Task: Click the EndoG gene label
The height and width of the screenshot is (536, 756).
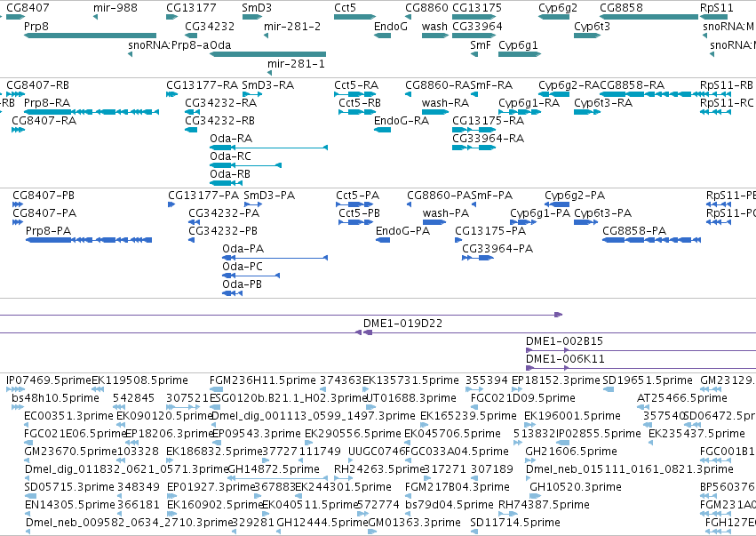Action: pos(391,26)
